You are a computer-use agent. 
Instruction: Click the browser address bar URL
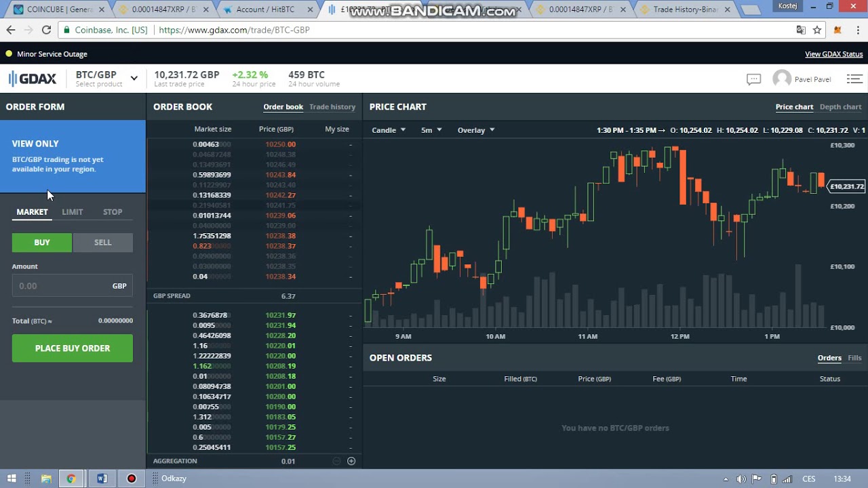[x=234, y=30]
